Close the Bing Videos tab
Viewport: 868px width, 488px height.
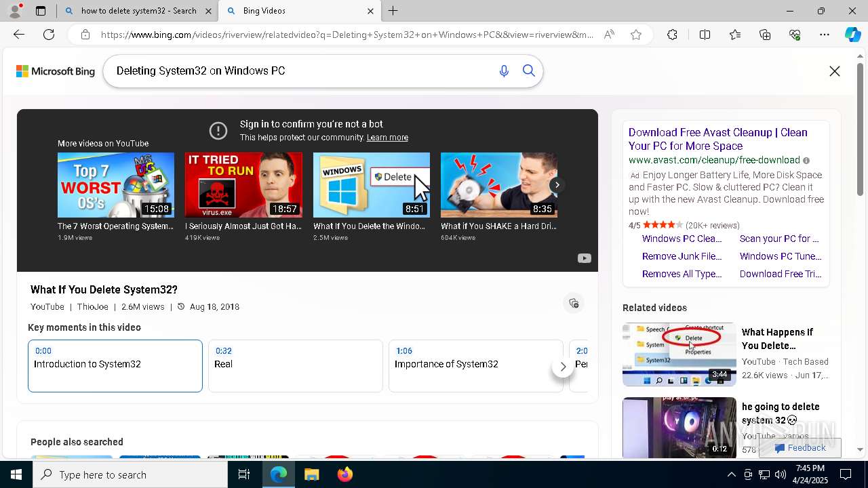tap(370, 11)
